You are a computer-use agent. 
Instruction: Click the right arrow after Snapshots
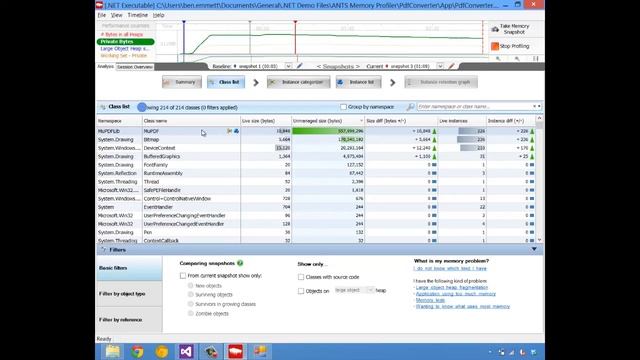pyautogui.click(x=358, y=66)
